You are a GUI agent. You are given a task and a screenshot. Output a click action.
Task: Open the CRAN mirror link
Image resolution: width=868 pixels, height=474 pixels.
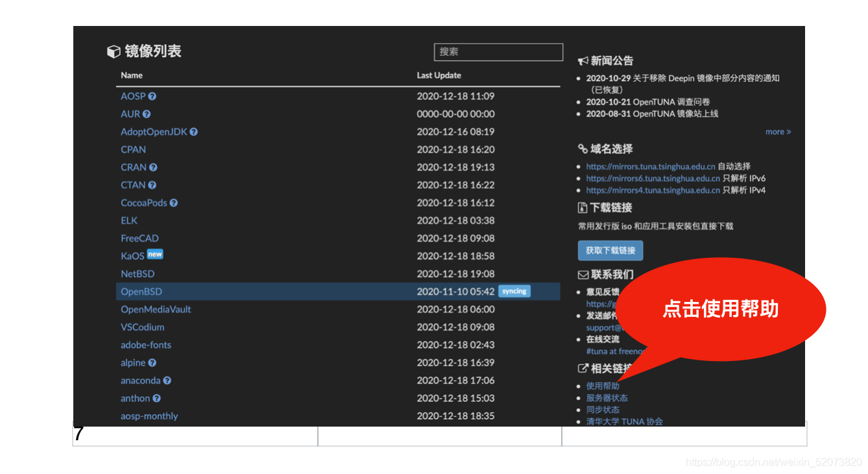[x=134, y=168]
